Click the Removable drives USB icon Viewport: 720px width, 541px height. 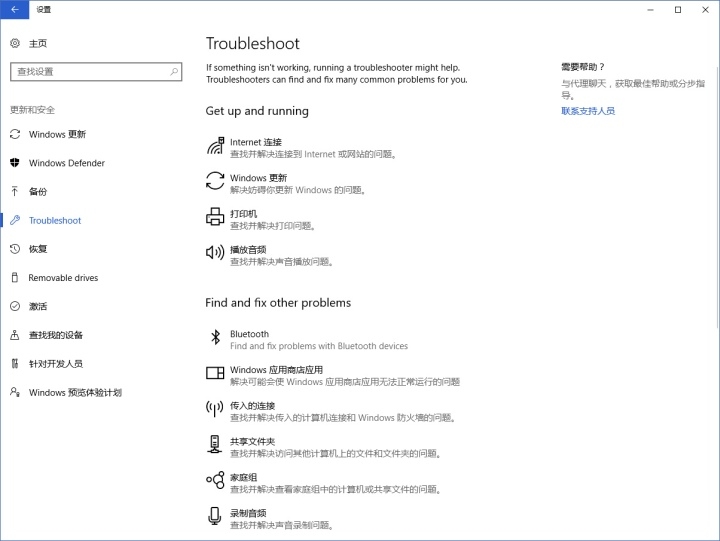(x=15, y=277)
